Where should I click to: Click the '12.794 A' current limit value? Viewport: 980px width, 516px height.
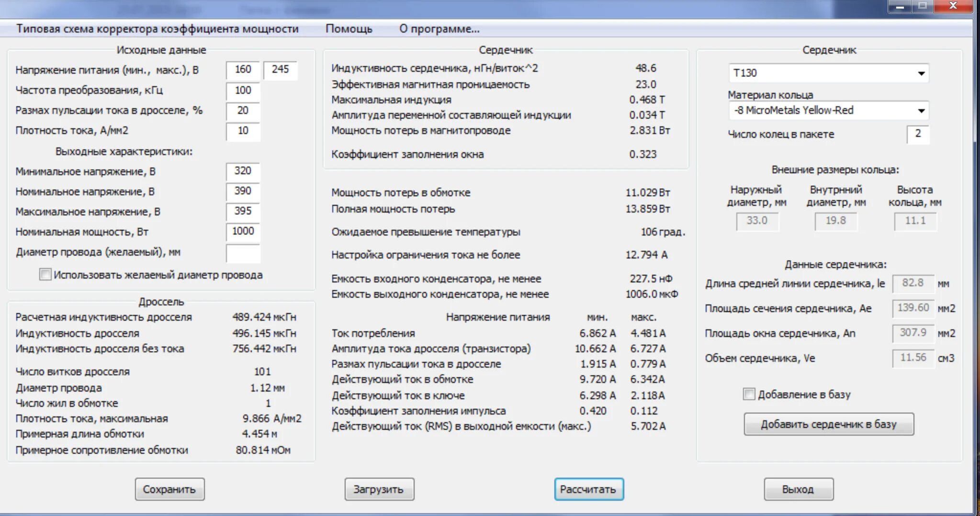(646, 255)
